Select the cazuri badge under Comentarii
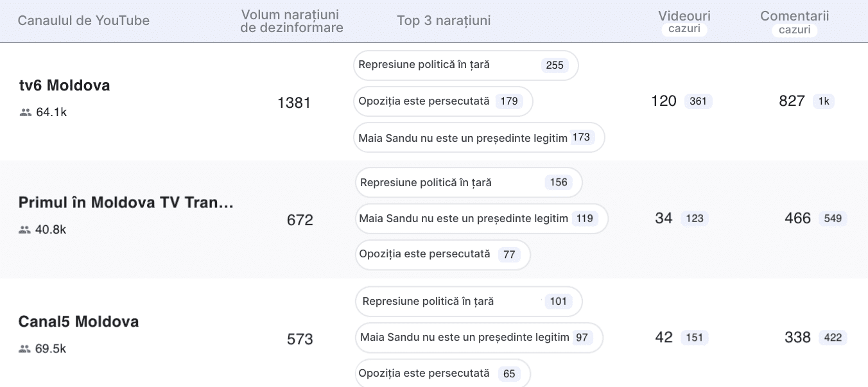This screenshot has height=387, width=868. 794,30
